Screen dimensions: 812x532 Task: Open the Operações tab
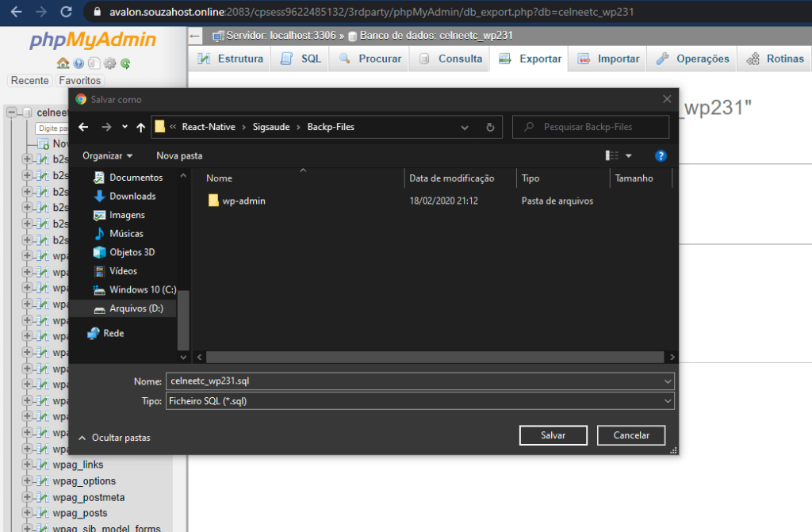[692, 59]
